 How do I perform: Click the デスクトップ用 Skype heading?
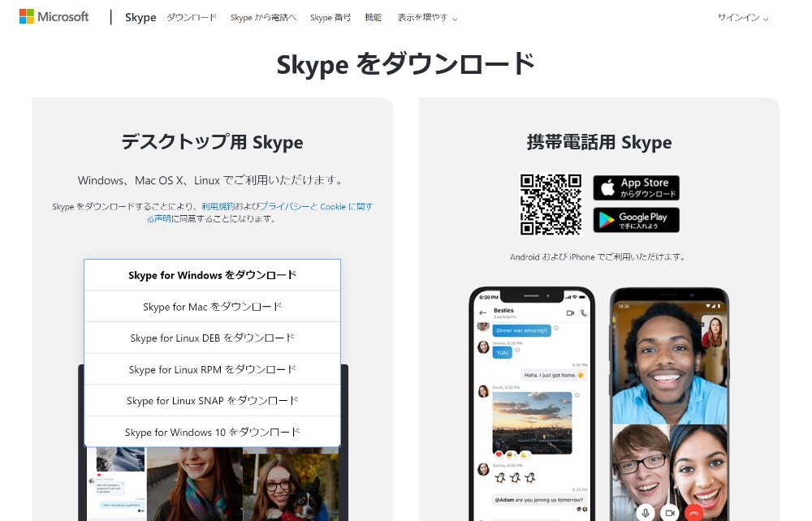(212, 142)
